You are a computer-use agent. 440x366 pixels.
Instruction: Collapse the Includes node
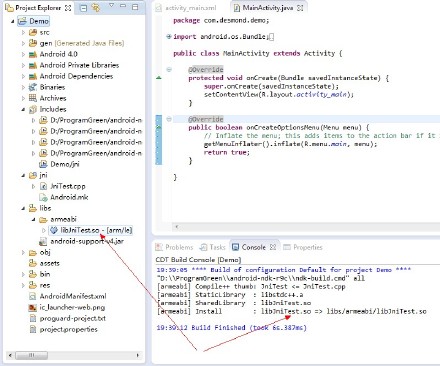point(23,109)
